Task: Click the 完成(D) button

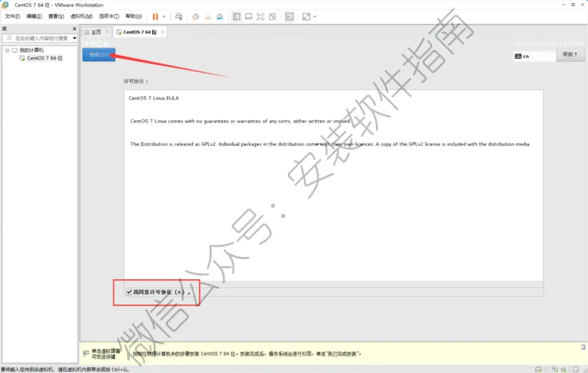Action: point(99,55)
